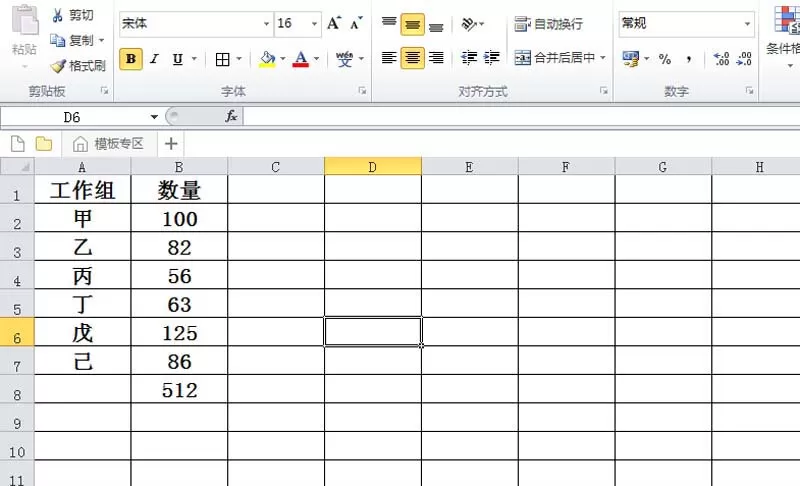The height and width of the screenshot is (486, 800).
Task: Open the font name 宋体 dropdown
Action: point(266,24)
